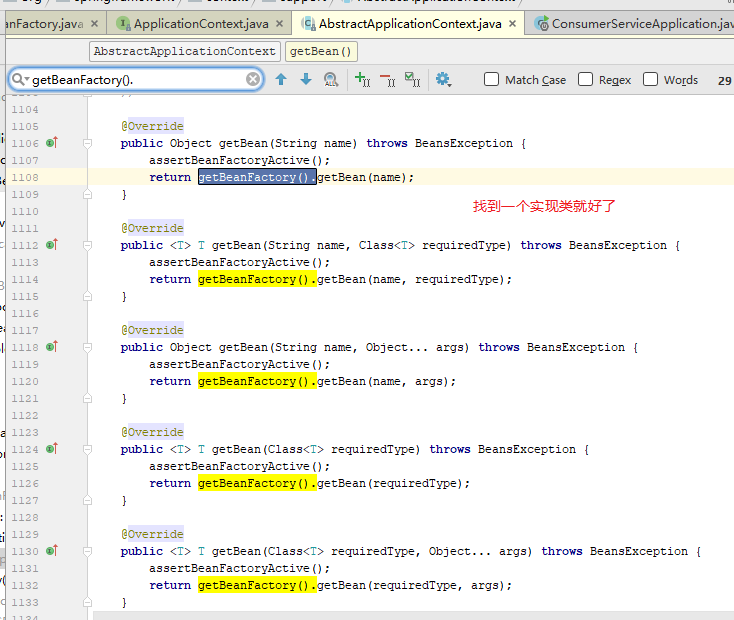Click override gutter icon on line 1106
Image resolution: width=734 pixels, height=620 pixels.
coord(52,142)
